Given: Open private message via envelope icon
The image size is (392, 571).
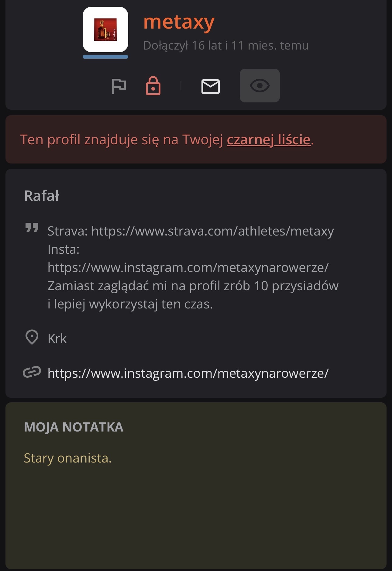Looking at the screenshot, I should coord(211,87).
